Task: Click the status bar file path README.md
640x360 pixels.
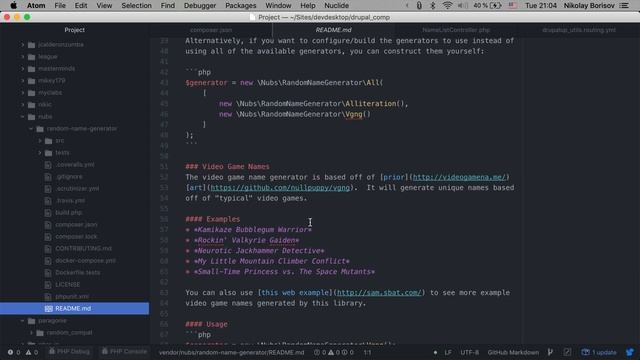Action: [231, 352]
